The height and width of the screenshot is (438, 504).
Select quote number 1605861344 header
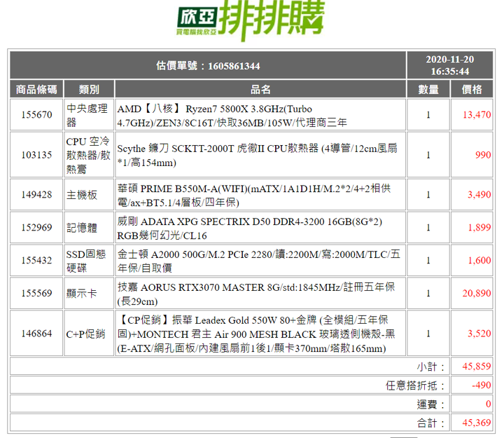point(208,66)
